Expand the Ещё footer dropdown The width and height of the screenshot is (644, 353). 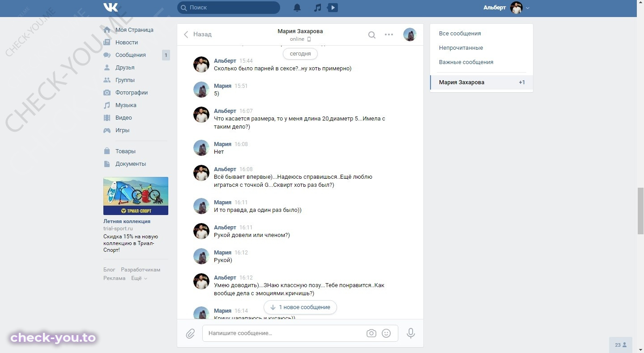pos(139,278)
